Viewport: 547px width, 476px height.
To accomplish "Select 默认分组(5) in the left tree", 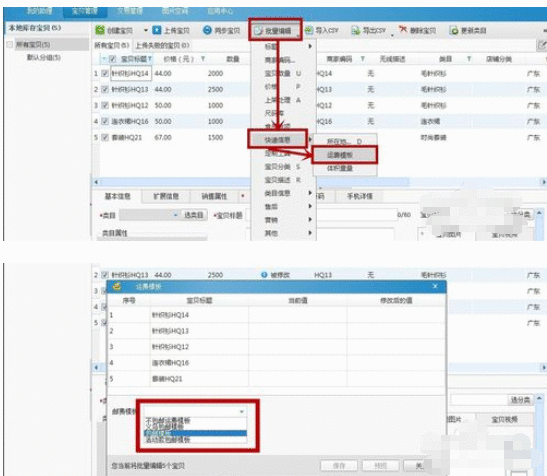I will tap(44, 57).
